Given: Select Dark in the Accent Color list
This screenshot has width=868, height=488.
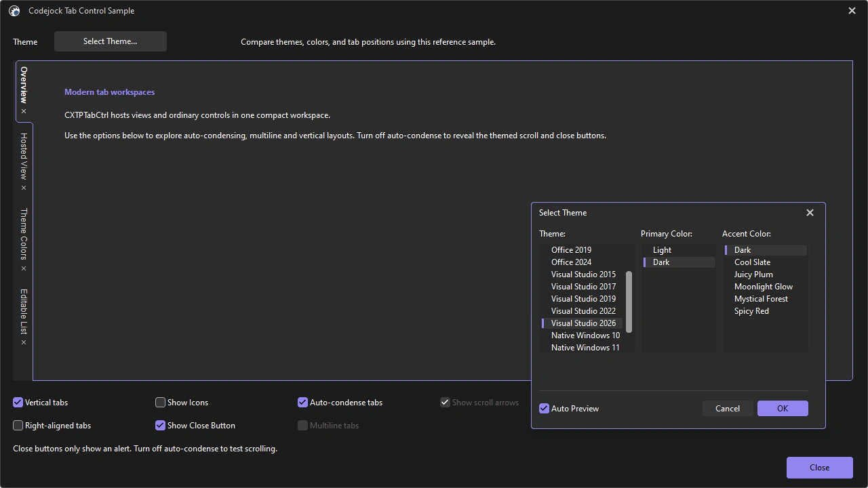Looking at the screenshot, I should pos(766,250).
